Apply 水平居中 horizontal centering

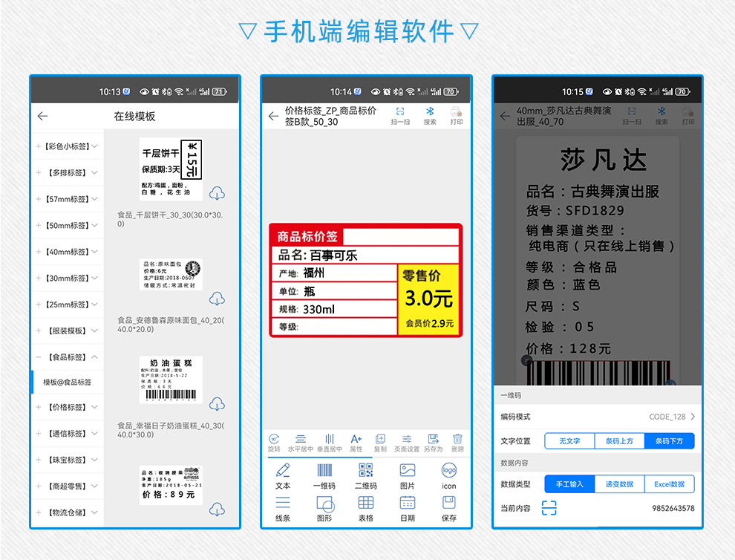(x=301, y=443)
